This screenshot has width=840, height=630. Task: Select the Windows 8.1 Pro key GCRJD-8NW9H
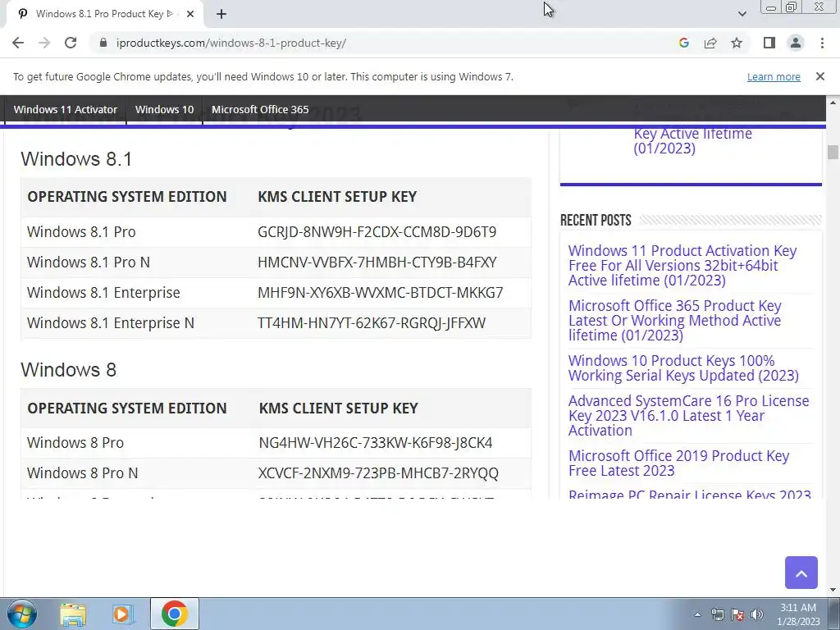point(377,232)
